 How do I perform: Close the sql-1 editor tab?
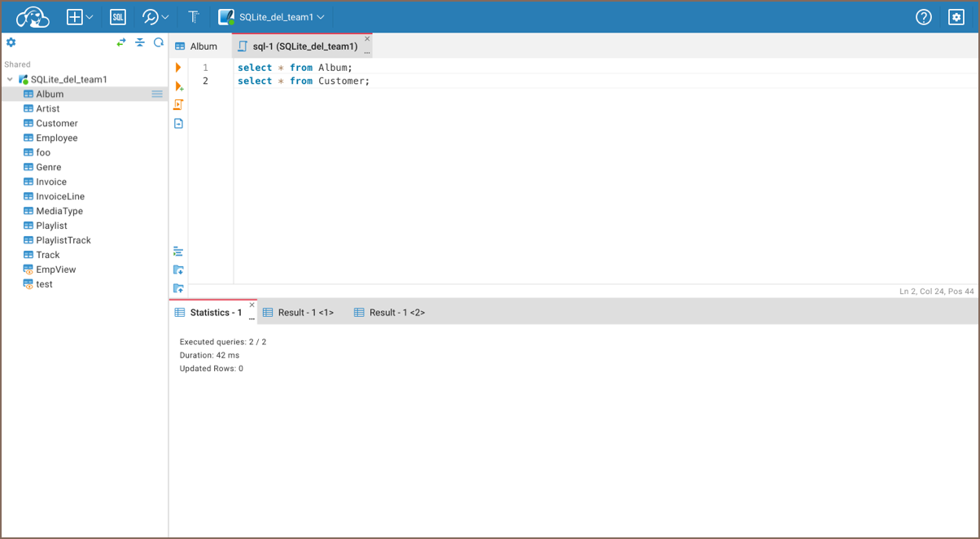pyautogui.click(x=367, y=38)
